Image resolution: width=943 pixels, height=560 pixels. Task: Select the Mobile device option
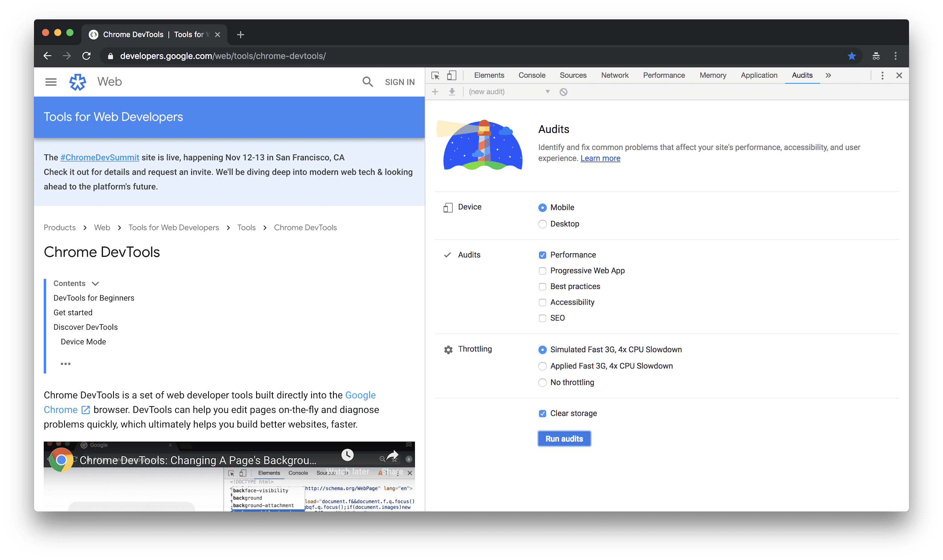point(543,207)
